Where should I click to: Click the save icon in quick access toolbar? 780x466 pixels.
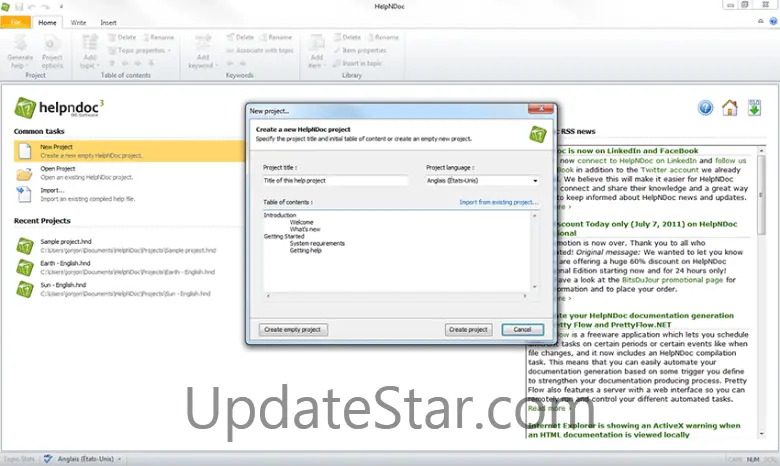pyautogui.click(x=19, y=6)
